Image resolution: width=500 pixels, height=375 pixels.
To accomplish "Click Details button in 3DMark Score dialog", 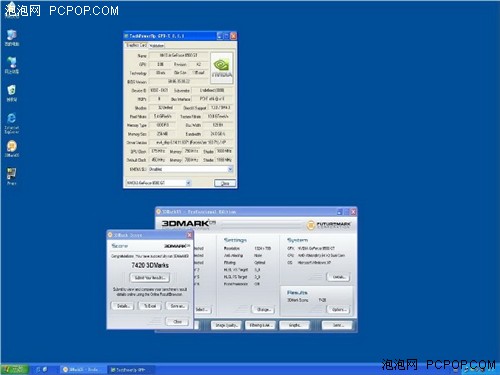I will [122, 306].
